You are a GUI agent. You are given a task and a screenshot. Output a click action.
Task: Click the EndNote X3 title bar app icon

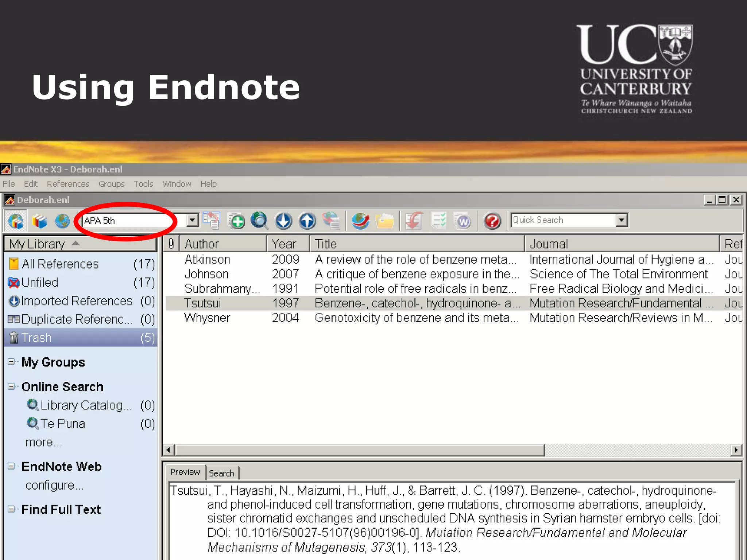pyautogui.click(x=6, y=169)
